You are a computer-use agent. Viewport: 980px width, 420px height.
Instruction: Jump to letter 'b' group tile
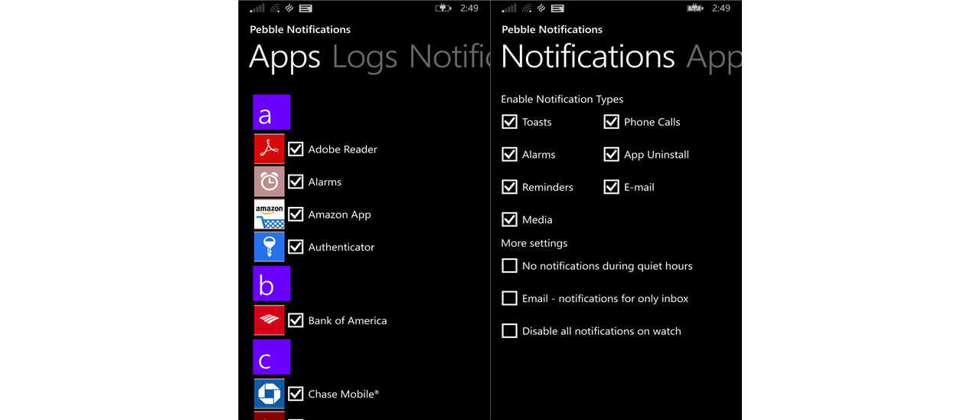272,284
